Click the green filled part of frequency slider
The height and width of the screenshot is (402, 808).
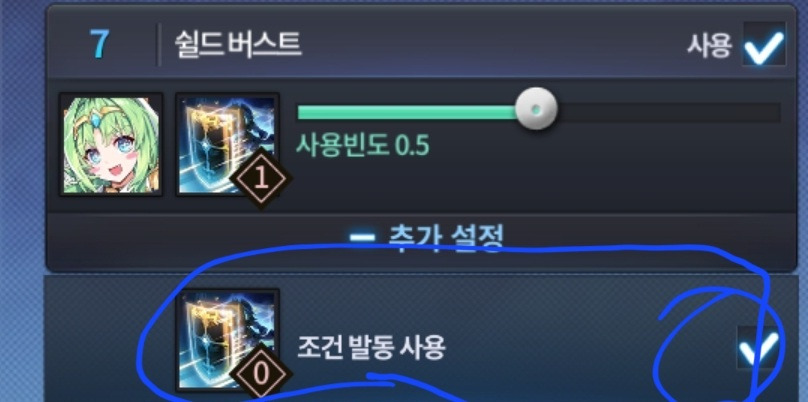click(407, 112)
